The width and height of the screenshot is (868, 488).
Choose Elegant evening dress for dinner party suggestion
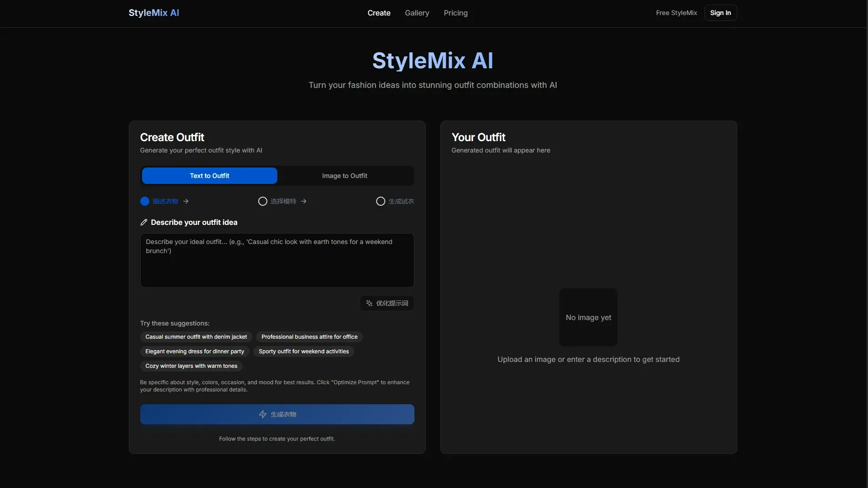click(195, 351)
